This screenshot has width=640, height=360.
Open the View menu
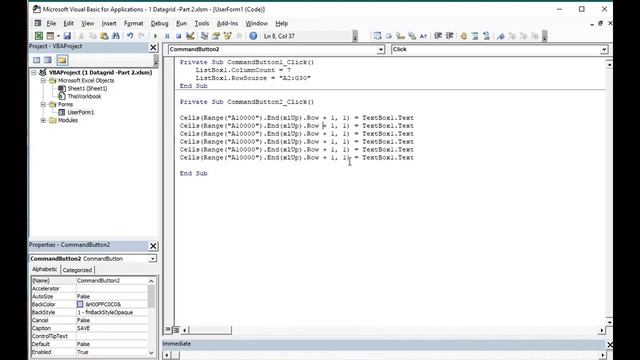[x=87, y=23]
